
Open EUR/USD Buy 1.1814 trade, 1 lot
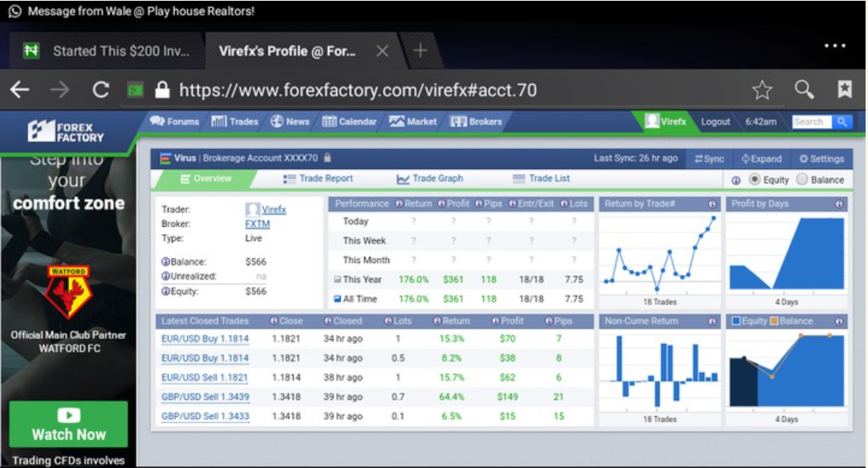(x=205, y=338)
